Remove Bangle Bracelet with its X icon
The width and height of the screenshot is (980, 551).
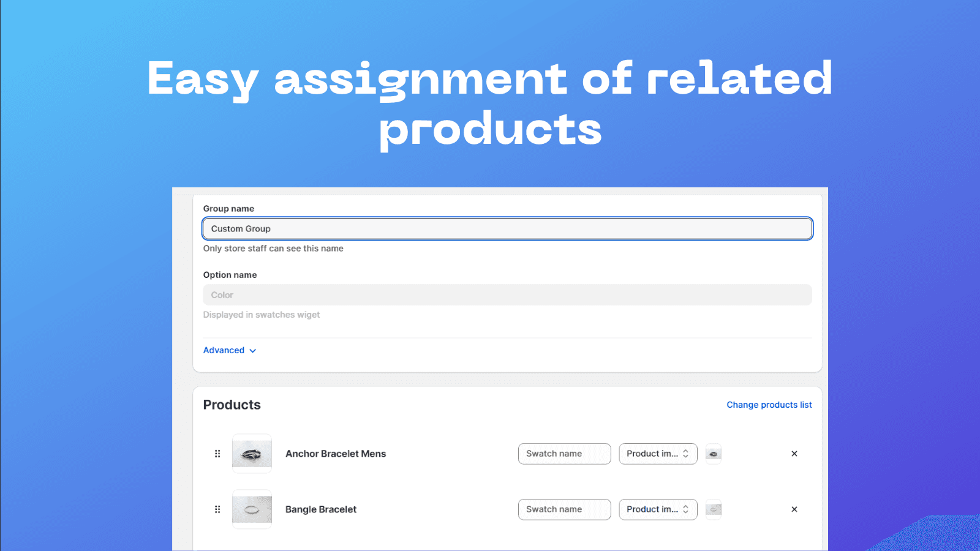point(794,509)
